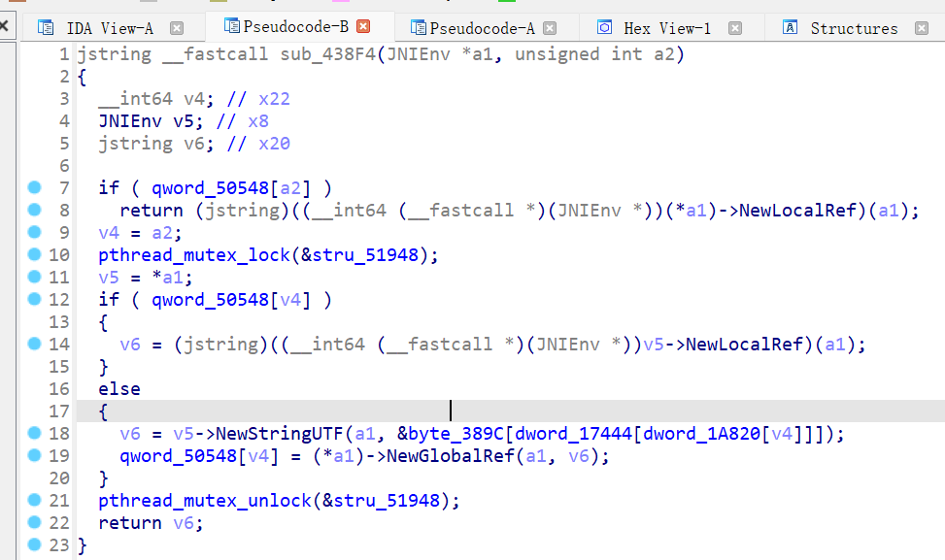Click dword_17444 on line 18
The image size is (945, 560).
click(573, 434)
